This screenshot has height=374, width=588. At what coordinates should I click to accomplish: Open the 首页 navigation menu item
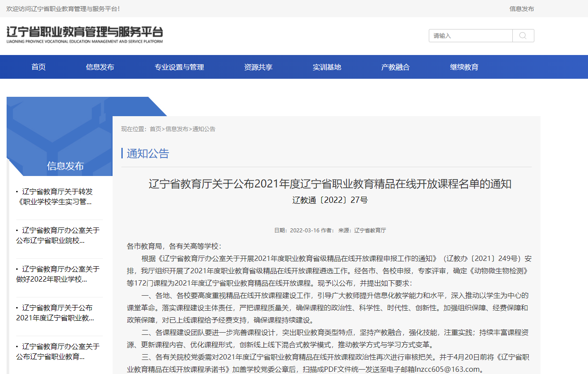(x=38, y=67)
